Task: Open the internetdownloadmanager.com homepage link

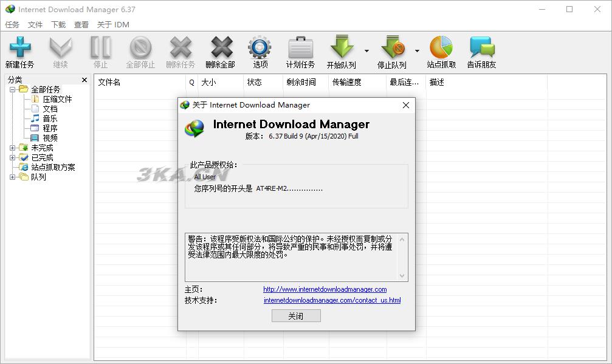Action: [325, 289]
